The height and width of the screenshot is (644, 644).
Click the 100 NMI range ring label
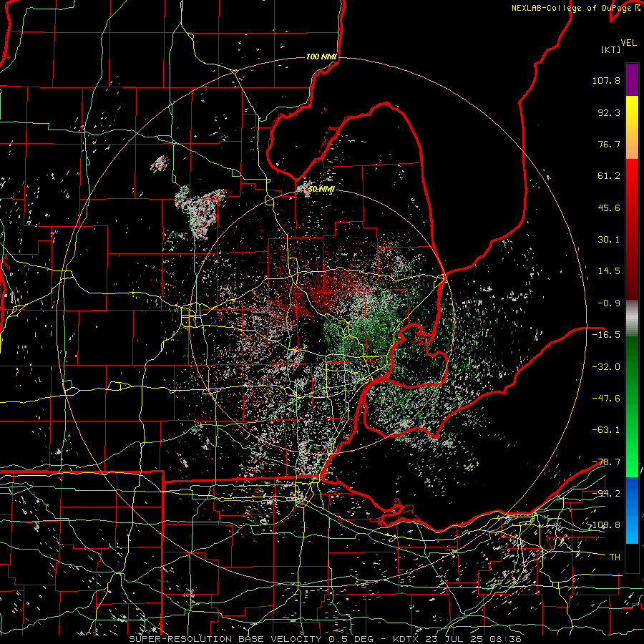(x=321, y=57)
